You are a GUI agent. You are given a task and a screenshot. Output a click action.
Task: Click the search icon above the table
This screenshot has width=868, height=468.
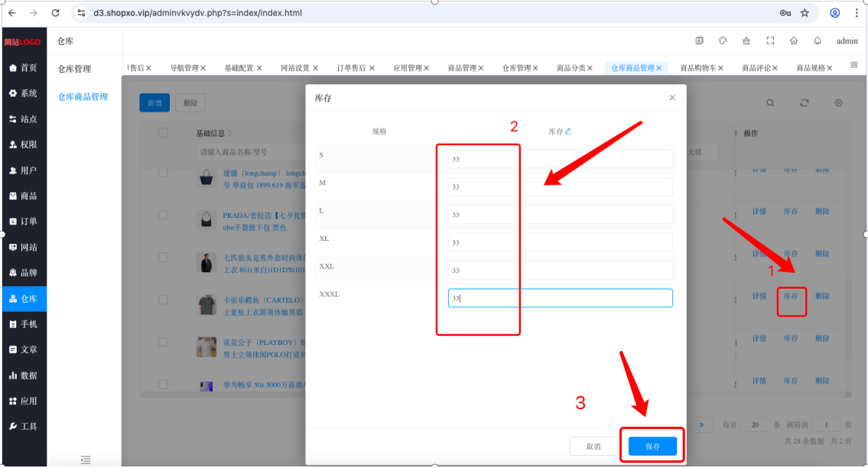(x=770, y=103)
